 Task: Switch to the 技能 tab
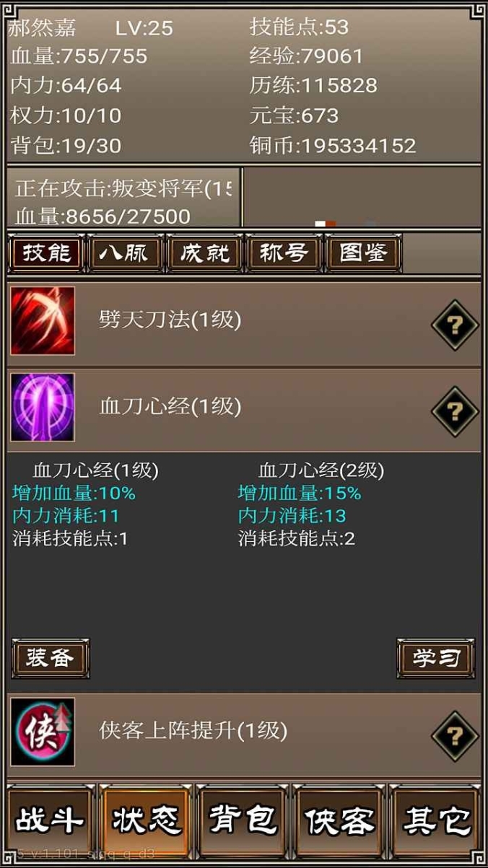47,253
